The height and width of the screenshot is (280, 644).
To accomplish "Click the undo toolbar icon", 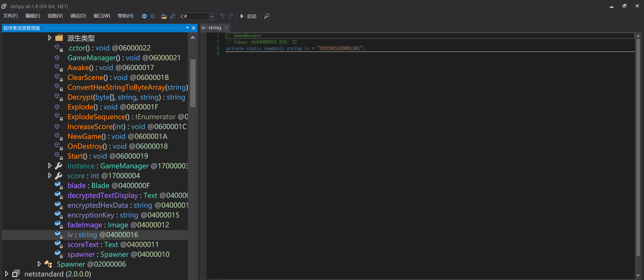I will click(222, 16).
